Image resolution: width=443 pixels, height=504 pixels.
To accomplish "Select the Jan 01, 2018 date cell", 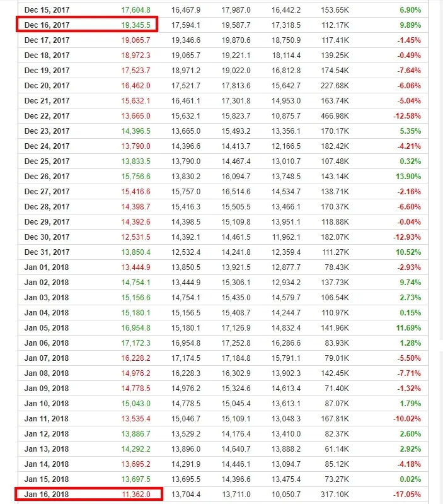I will 47,267.
